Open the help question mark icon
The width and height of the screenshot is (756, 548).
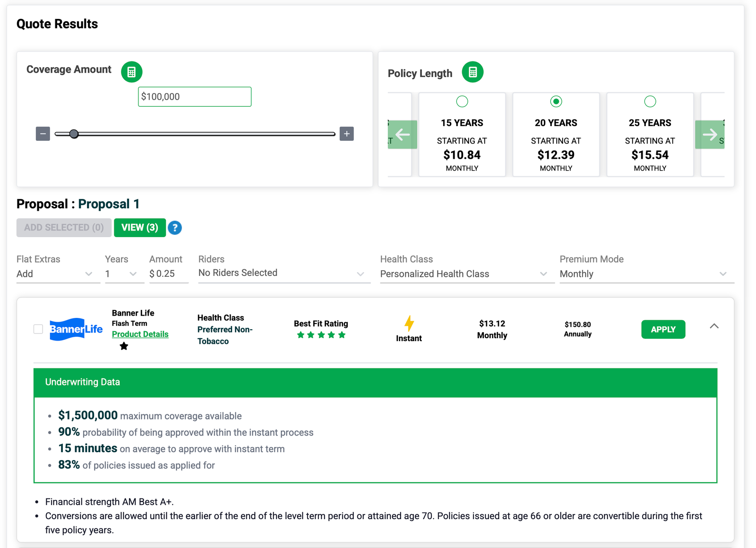click(x=175, y=228)
